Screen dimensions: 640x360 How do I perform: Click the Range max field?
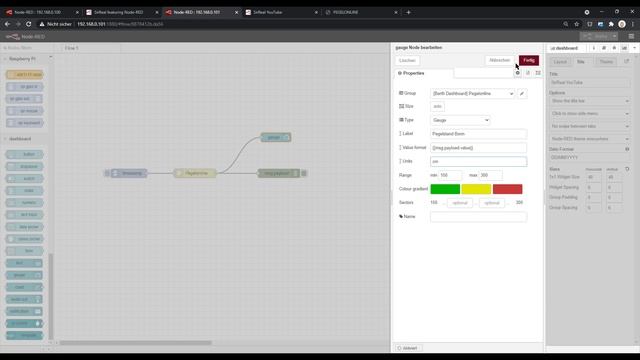coord(491,175)
